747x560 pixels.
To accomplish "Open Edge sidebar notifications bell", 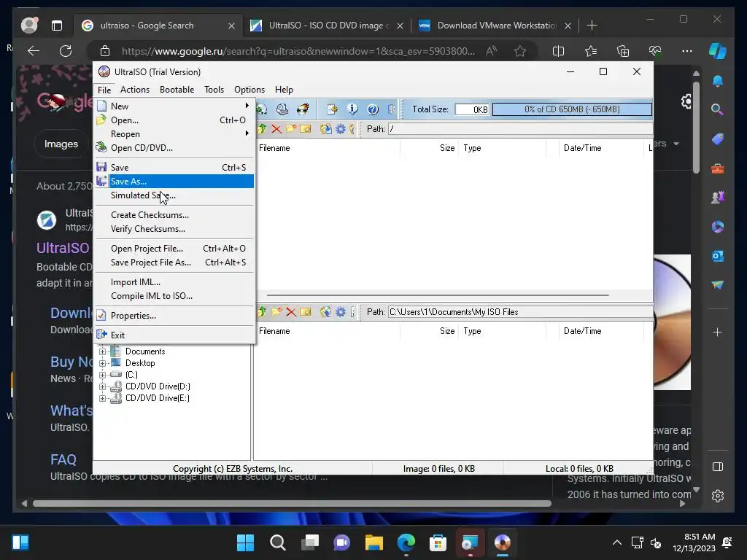I will coord(718,81).
